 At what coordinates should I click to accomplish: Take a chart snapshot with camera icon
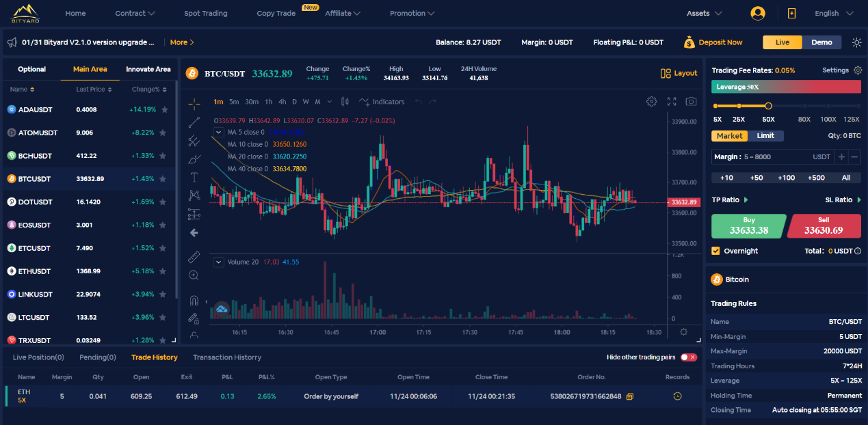[692, 101]
